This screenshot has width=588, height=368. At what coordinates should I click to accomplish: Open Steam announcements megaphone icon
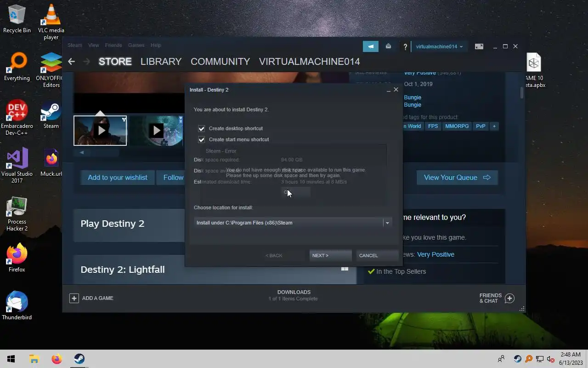(x=371, y=46)
